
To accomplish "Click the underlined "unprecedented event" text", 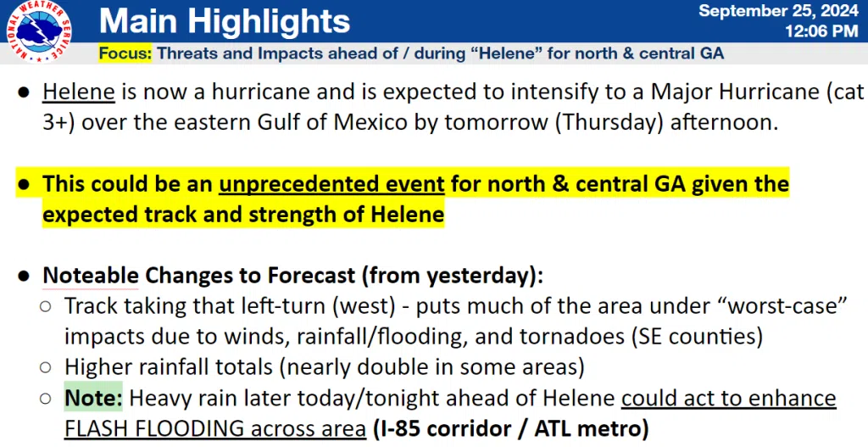I will pyautogui.click(x=331, y=183).
